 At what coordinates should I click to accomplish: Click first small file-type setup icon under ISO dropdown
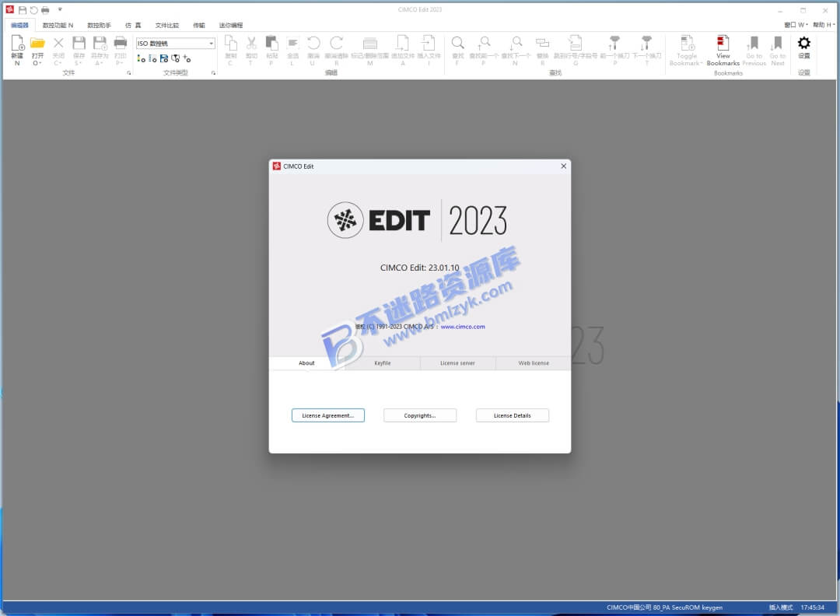click(x=141, y=58)
